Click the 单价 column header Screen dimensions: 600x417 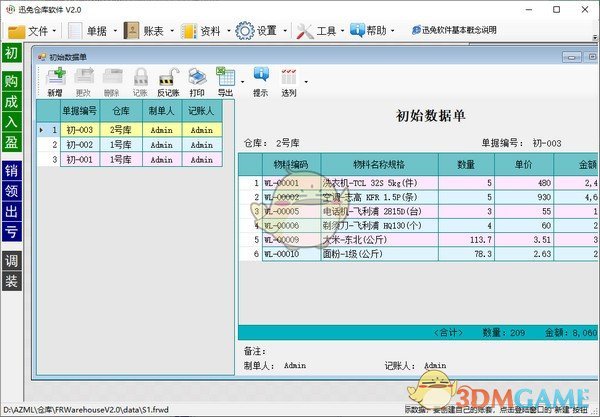pos(523,165)
